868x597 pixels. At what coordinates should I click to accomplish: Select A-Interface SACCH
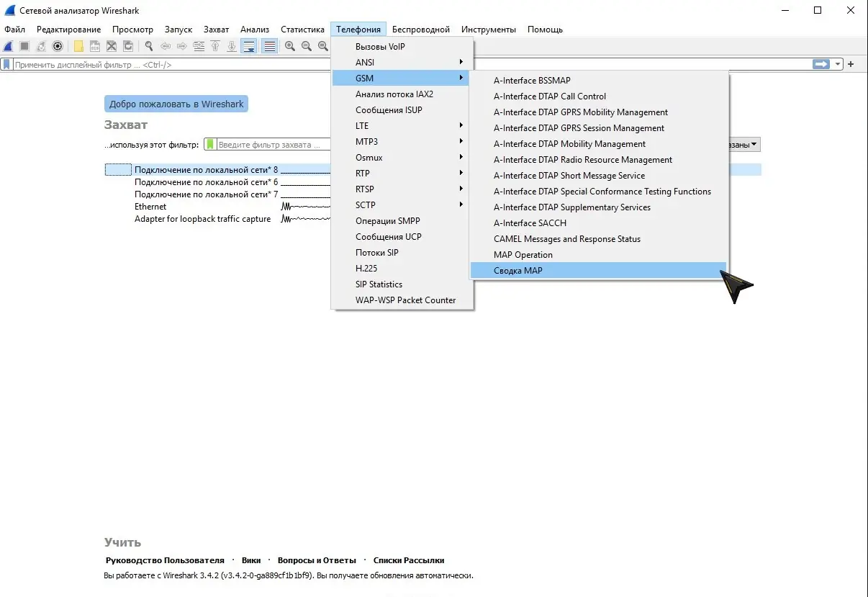[599, 223]
